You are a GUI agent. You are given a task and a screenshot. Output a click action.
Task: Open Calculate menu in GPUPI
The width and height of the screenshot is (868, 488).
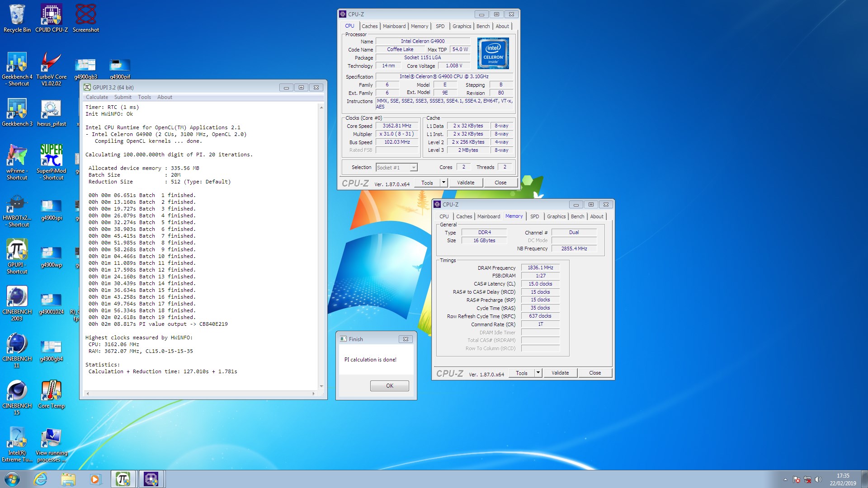pos(97,97)
